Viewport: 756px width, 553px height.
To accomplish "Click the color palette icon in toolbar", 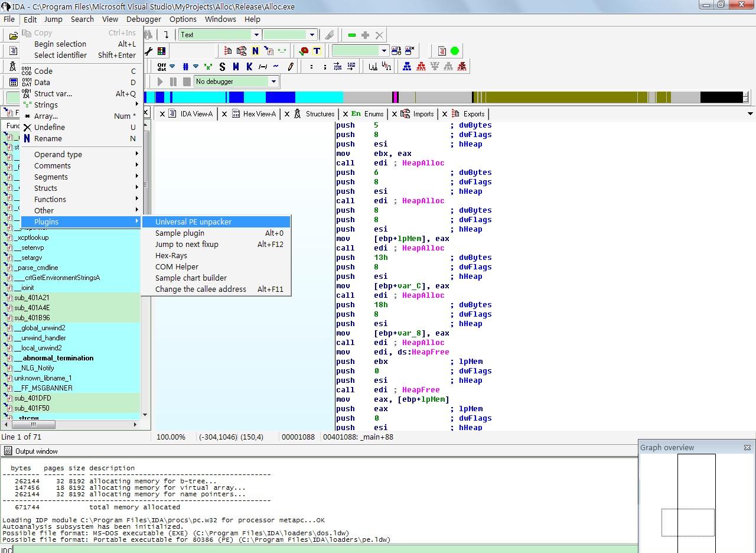I will point(161,51).
